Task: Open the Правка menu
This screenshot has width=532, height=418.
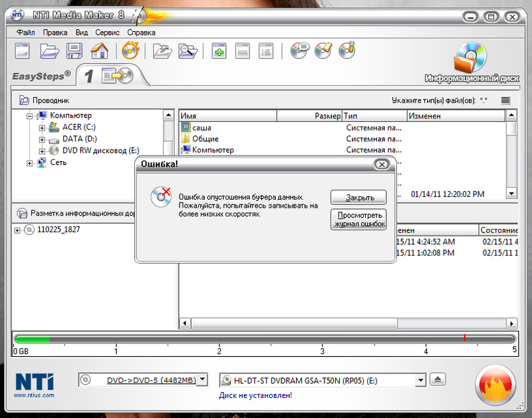Action: click(x=55, y=32)
